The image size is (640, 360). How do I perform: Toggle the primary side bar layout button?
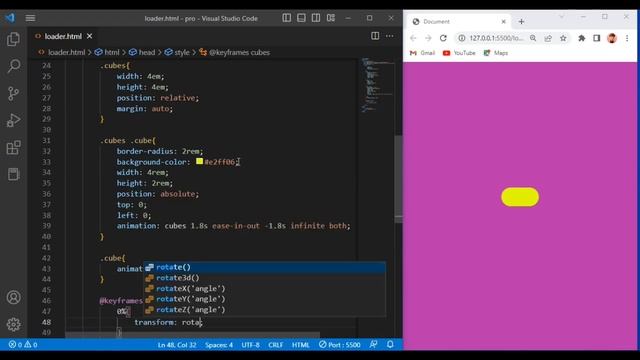287,18
